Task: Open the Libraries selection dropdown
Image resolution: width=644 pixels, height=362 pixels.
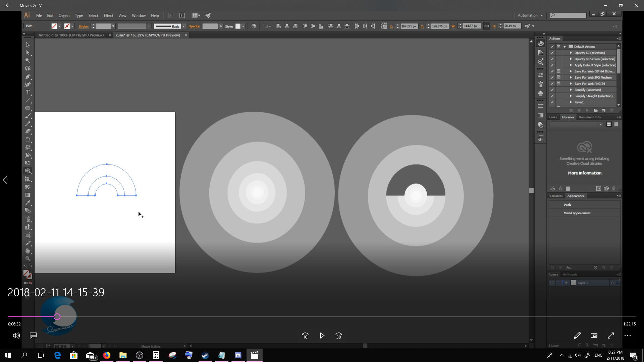Action: (x=576, y=125)
